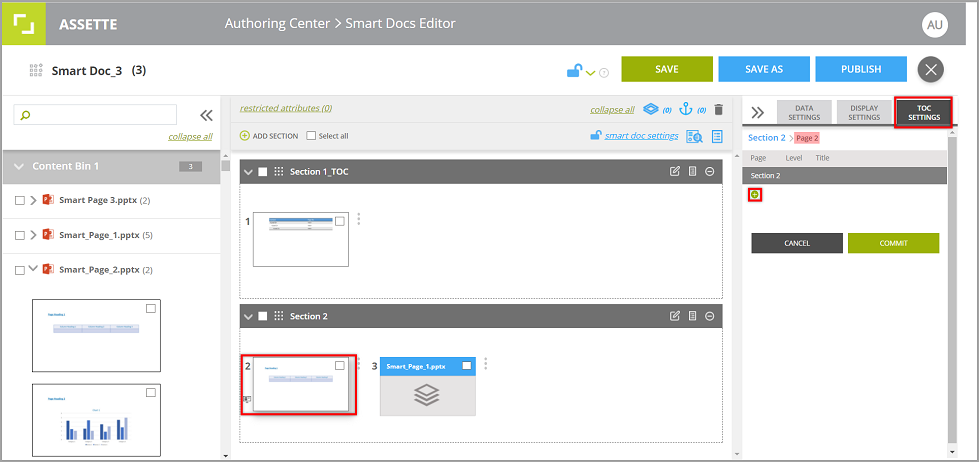This screenshot has width=979, height=462.
Task: Click the Section 1_TOC page layout icon
Action: 692,171
